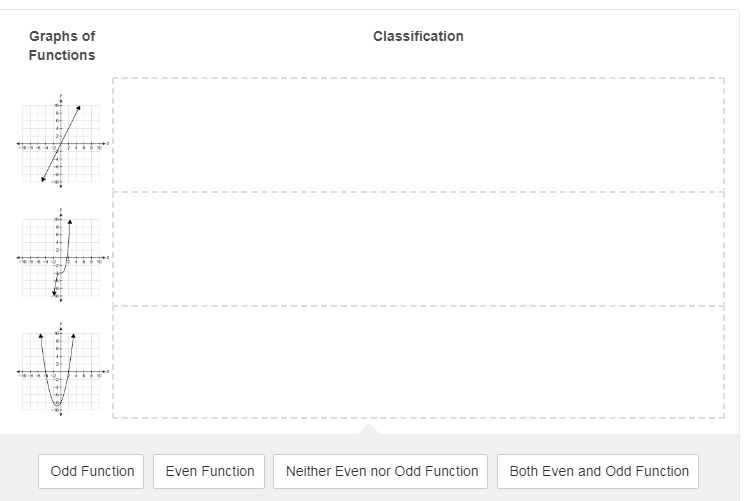Click the bottom arrowhead of the cubic curve
The image size is (755, 501).
55,293
